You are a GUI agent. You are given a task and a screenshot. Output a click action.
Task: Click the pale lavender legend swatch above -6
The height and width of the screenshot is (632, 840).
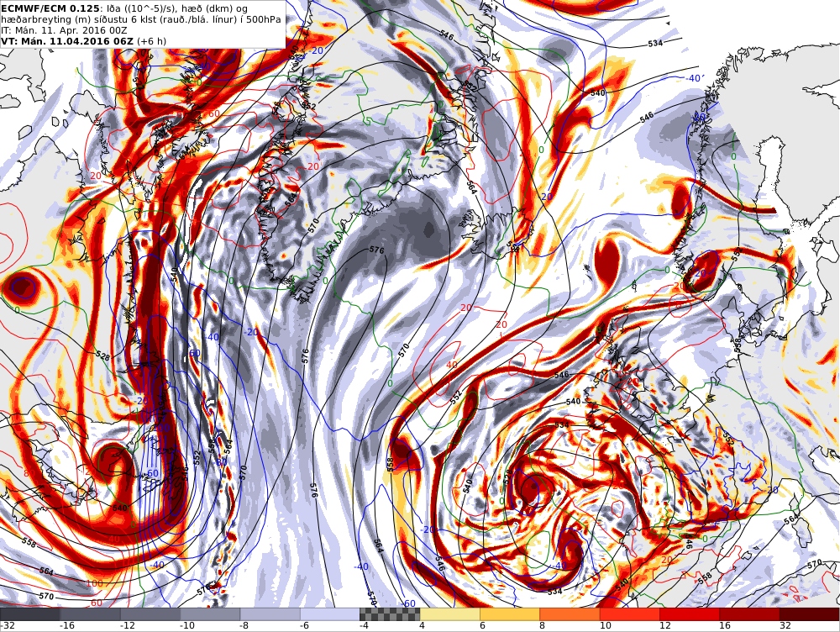330,614
